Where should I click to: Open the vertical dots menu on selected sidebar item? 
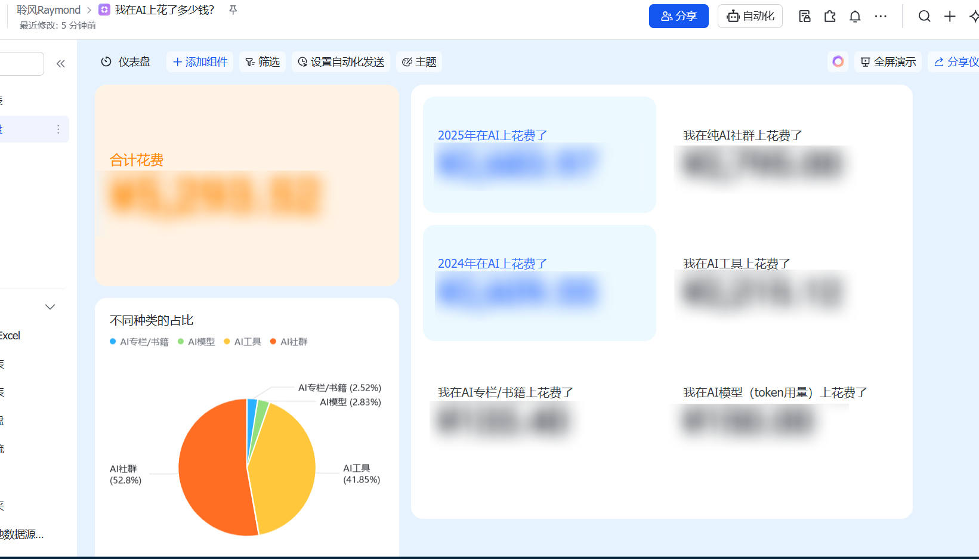[x=58, y=129]
